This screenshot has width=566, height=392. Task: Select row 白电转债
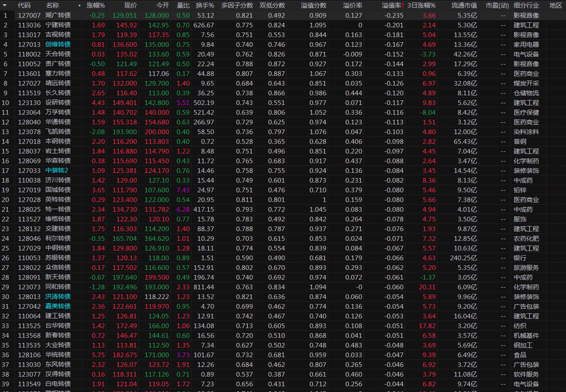[x=283, y=384]
